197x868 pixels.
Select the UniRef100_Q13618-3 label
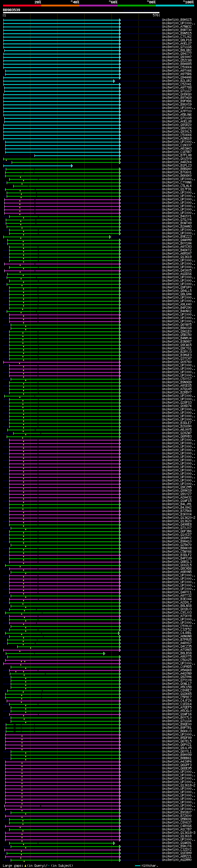179,833
